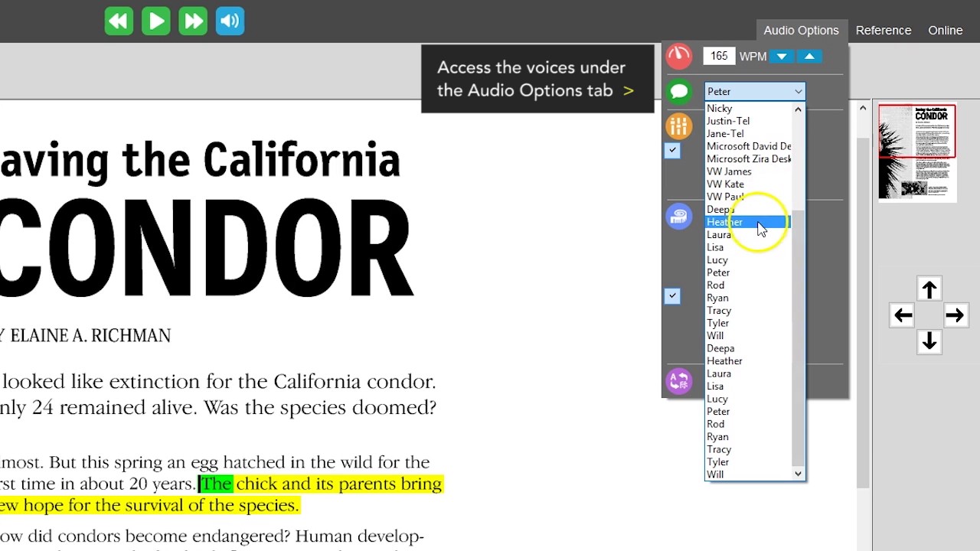Click the green speech bubble voice icon
This screenshot has height=551, width=980.
click(x=678, y=92)
